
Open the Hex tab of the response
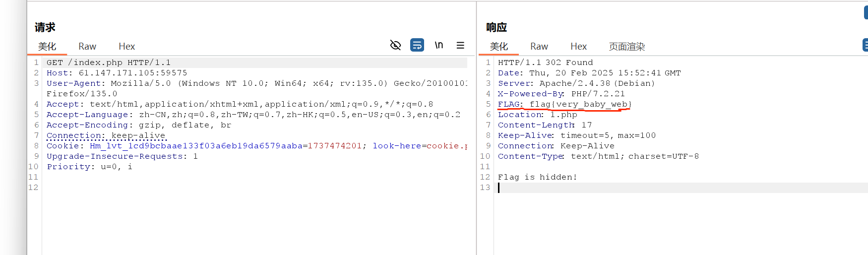pos(578,47)
